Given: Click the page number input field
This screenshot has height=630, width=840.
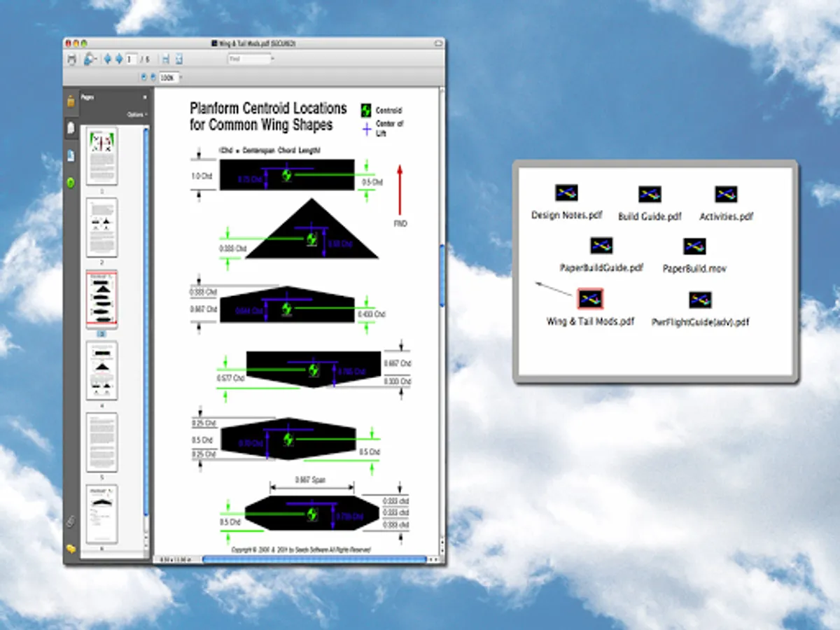Looking at the screenshot, I should point(132,59).
